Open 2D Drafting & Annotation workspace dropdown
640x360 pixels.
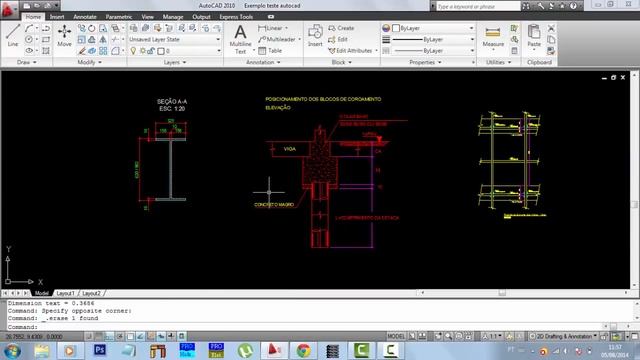pyautogui.click(x=564, y=336)
